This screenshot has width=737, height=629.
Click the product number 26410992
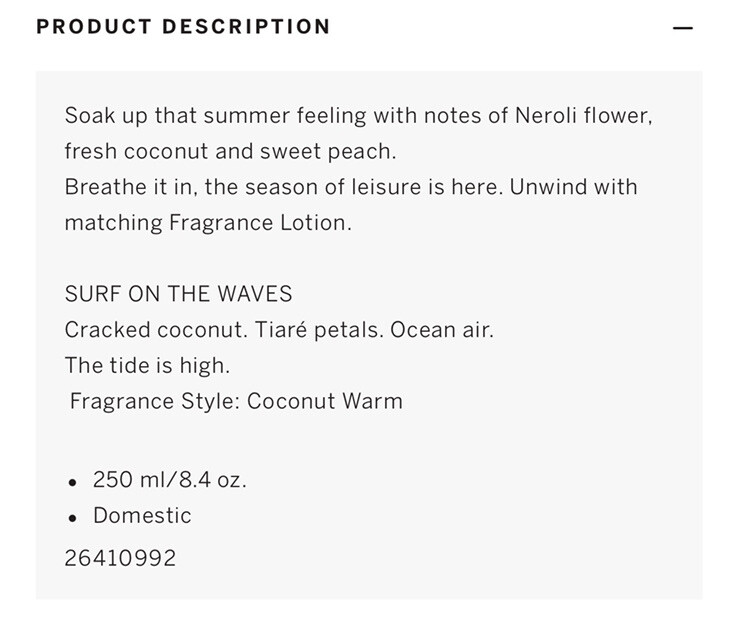tap(120, 558)
